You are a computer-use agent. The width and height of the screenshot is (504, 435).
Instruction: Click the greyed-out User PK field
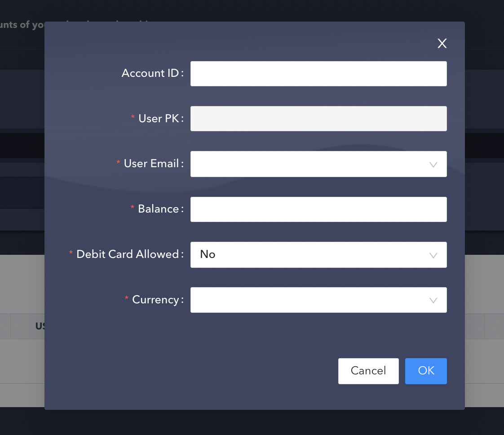click(318, 119)
